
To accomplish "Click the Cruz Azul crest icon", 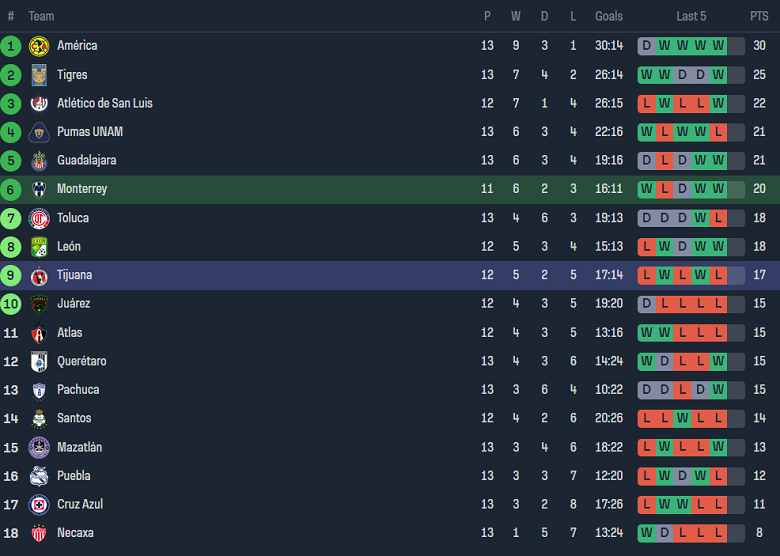I will click(x=39, y=505).
